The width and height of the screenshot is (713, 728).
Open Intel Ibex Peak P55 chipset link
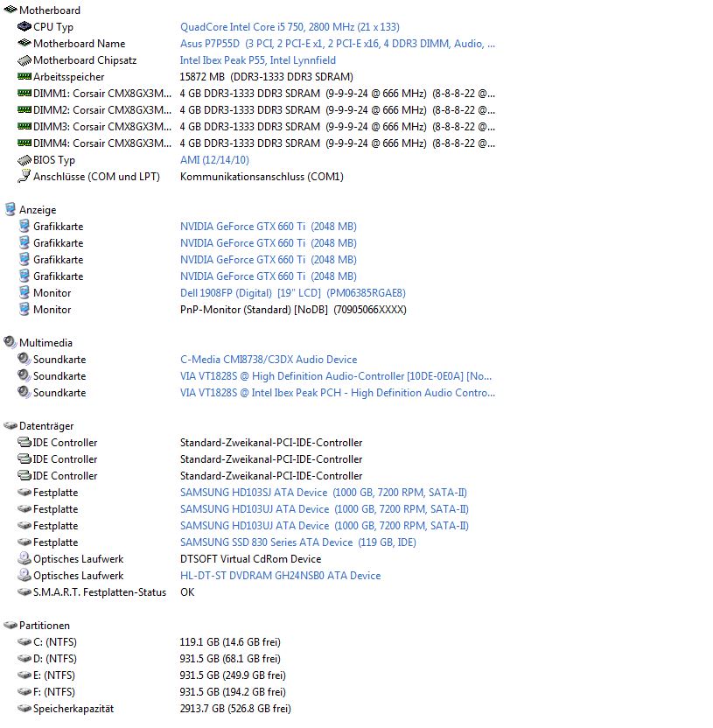point(257,60)
